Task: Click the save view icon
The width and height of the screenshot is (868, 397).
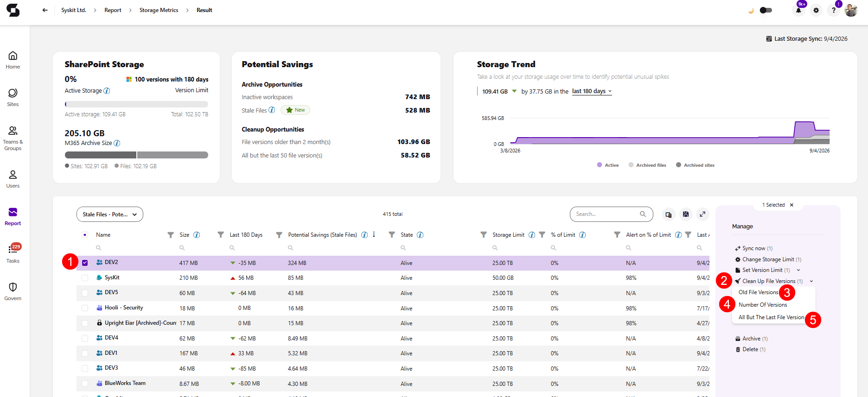Action: pos(686,214)
